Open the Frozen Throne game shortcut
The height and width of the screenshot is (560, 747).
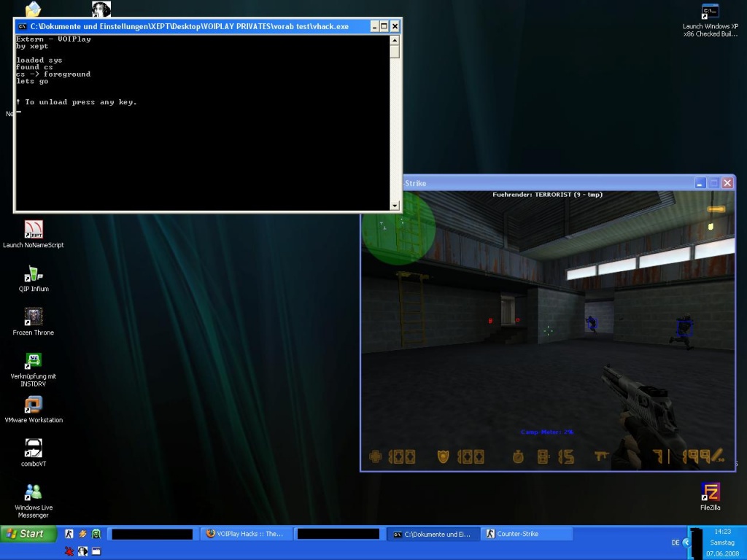(x=34, y=317)
